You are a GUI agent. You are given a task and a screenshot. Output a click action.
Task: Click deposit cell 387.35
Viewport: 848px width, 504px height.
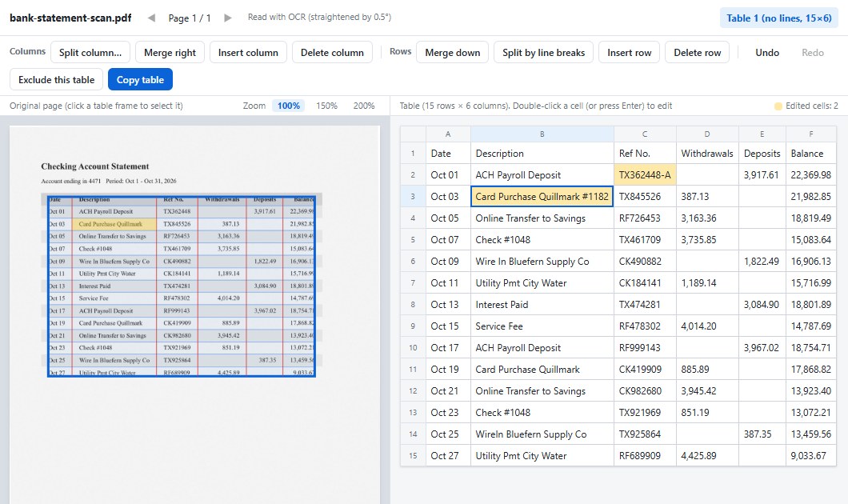(x=762, y=434)
